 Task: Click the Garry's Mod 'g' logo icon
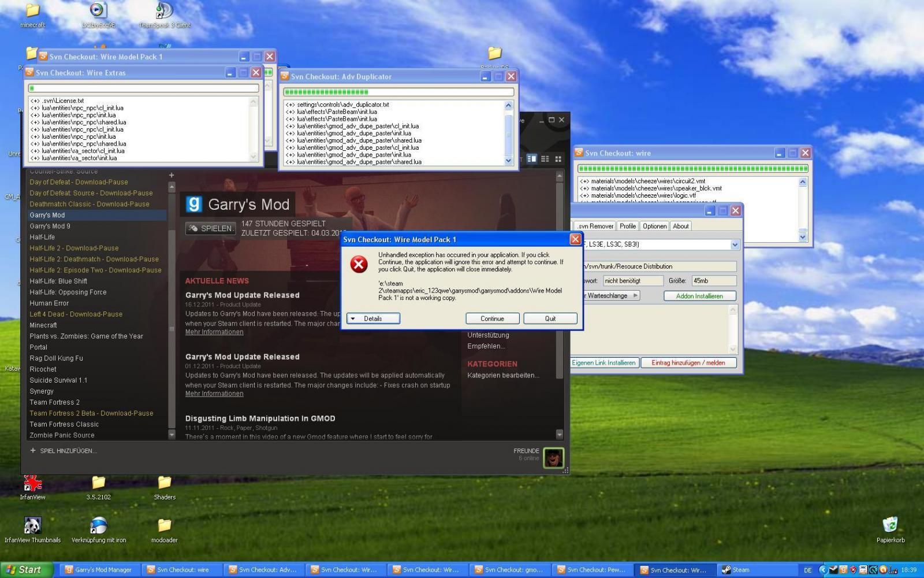click(x=193, y=204)
